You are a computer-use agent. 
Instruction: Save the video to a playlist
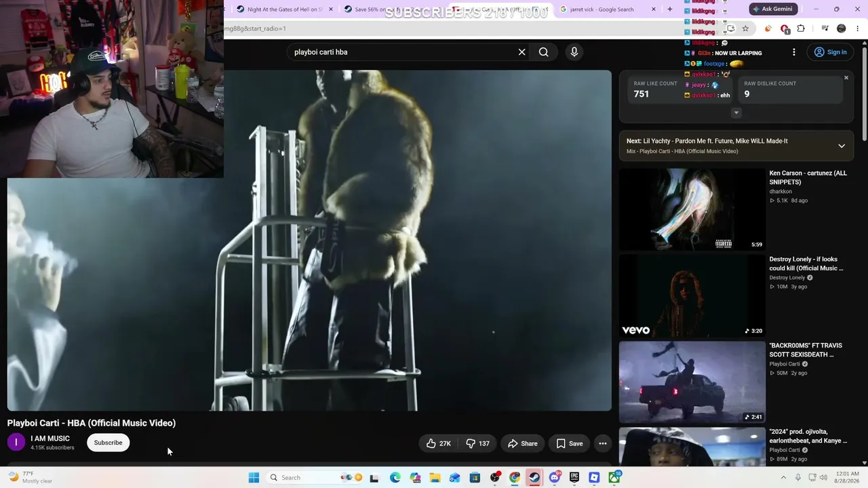(570, 443)
